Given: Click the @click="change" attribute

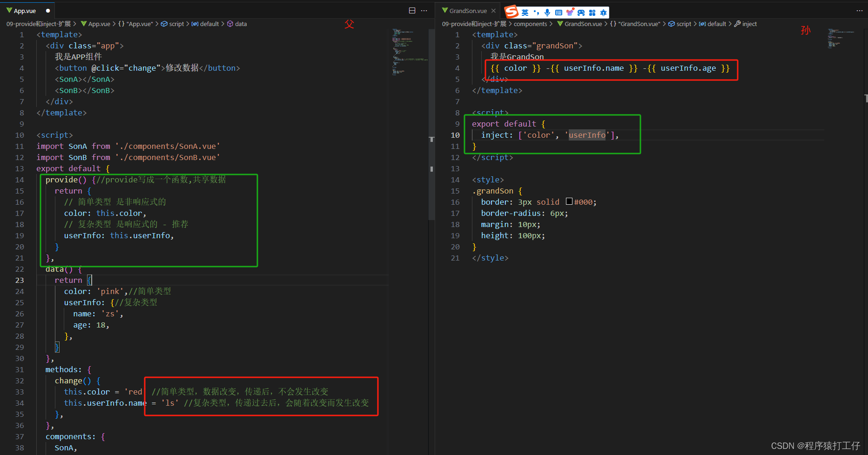Looking at the screenshot, I should (x=126, y=68).
